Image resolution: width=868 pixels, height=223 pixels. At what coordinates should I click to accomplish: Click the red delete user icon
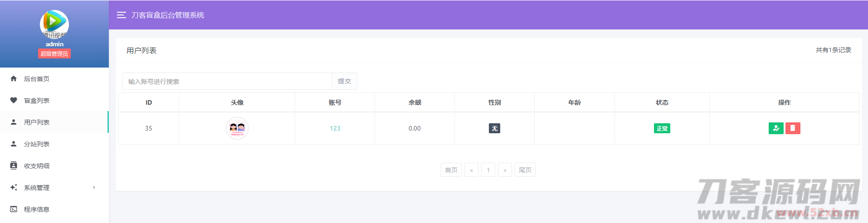tap(793, 128)
